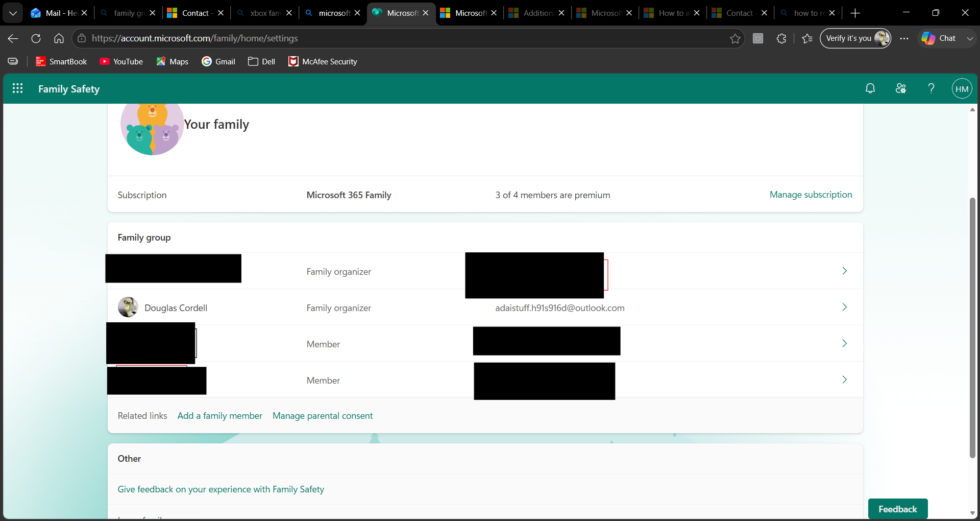980x521 pixels.
Task: Open Manage parental consent link
Action: [323, 416]
